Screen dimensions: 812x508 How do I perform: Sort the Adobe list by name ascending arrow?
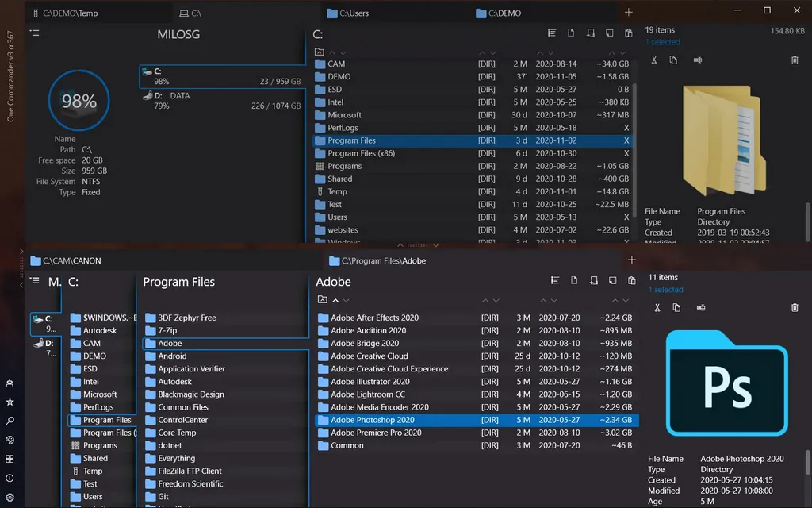point(335,300)
